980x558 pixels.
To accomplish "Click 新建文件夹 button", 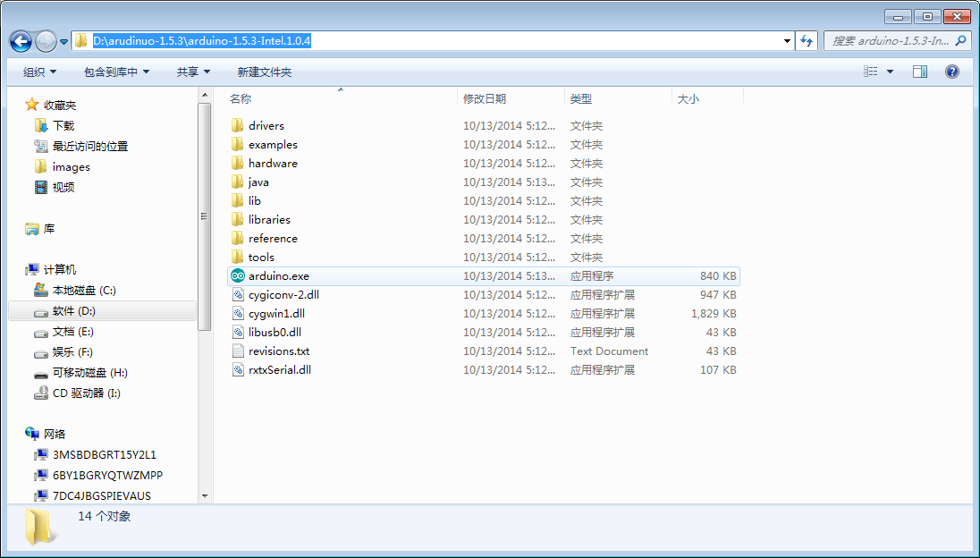I will 265,72.
